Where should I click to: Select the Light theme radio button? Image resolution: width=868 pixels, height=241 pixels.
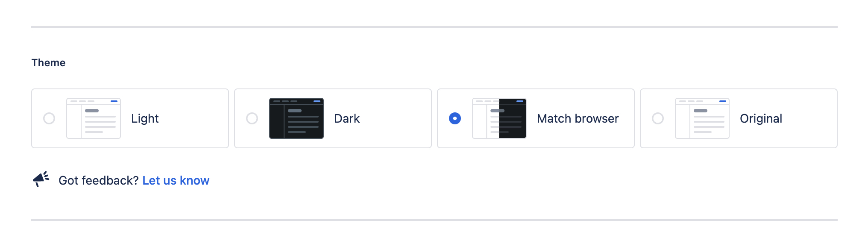click(49, 118)
